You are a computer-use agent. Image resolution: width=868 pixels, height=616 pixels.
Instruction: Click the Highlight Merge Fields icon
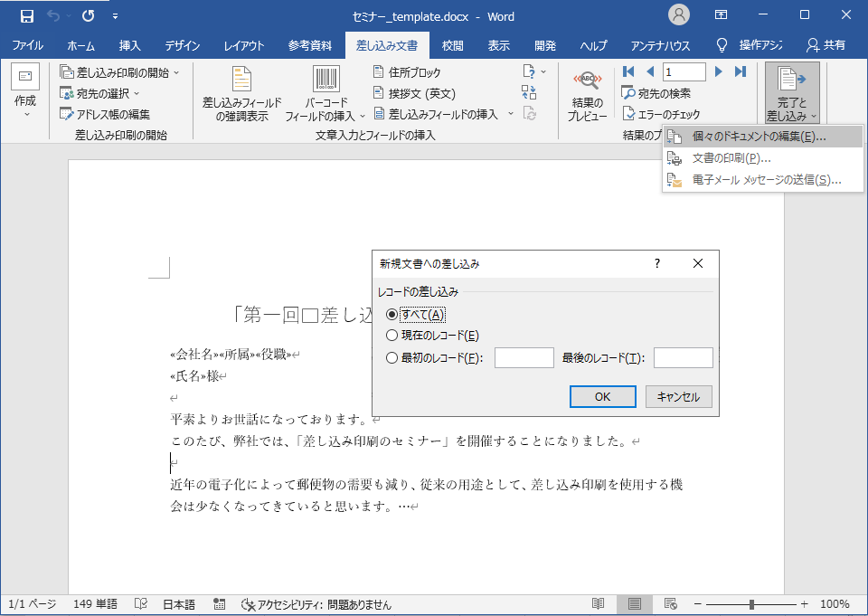pyautogui.click(x=241, y=80)
